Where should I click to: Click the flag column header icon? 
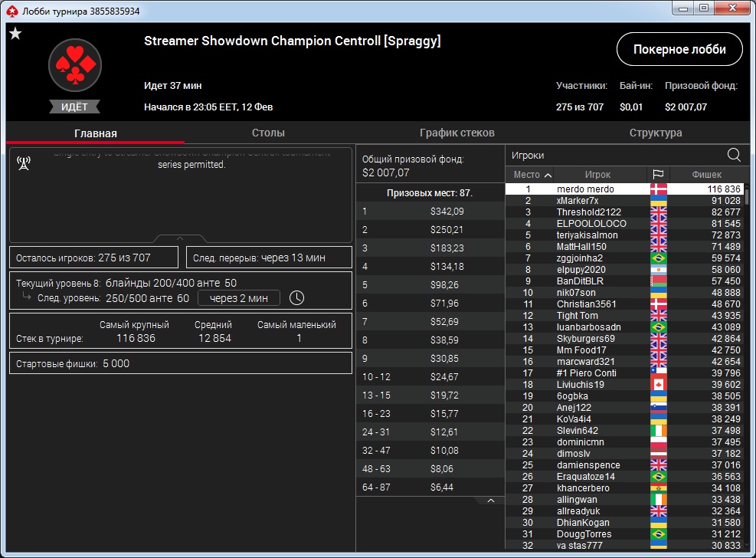point(658,174)
